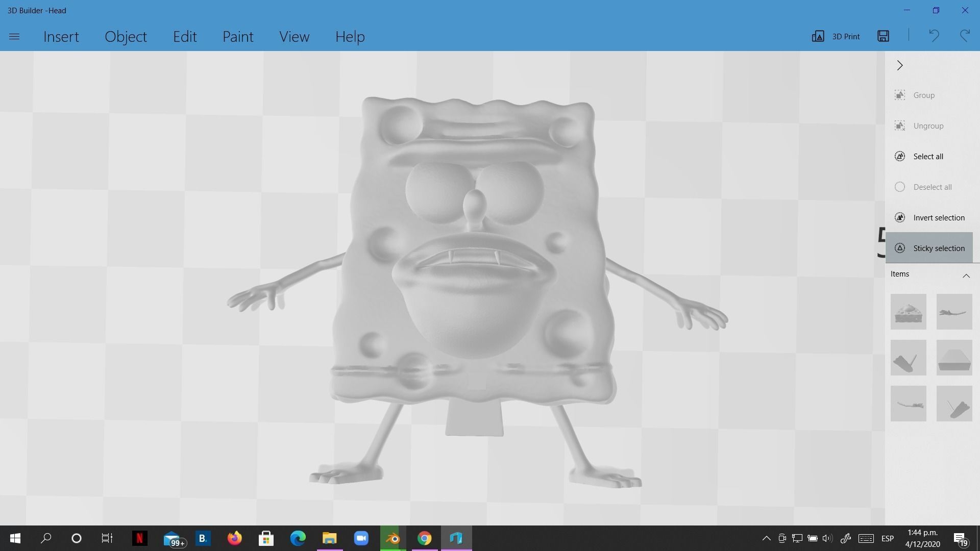This screenshot has height=551, width=980.
Task: Click the 3D Builder taskbar icon
Action: (456, 538)
